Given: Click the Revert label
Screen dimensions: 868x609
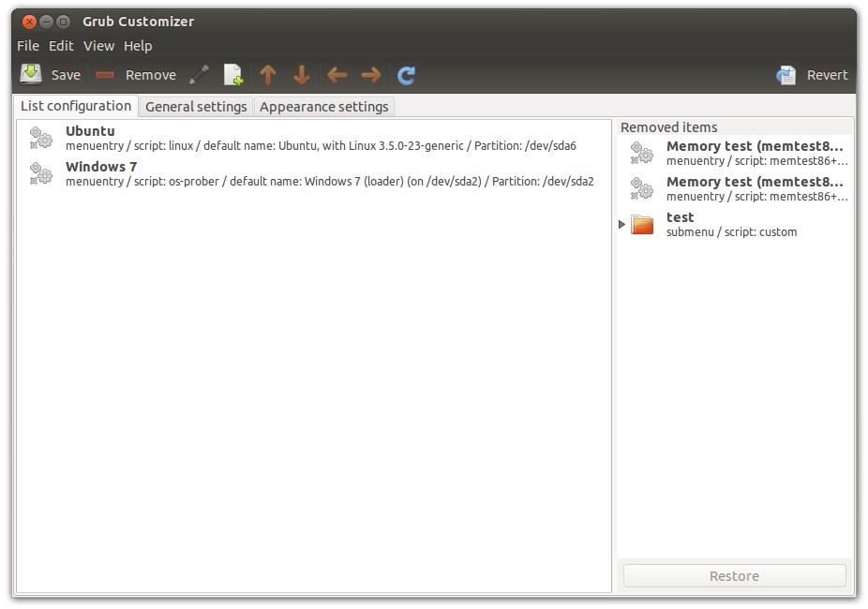Looking at the screenshot, I should tap(827, 75).
